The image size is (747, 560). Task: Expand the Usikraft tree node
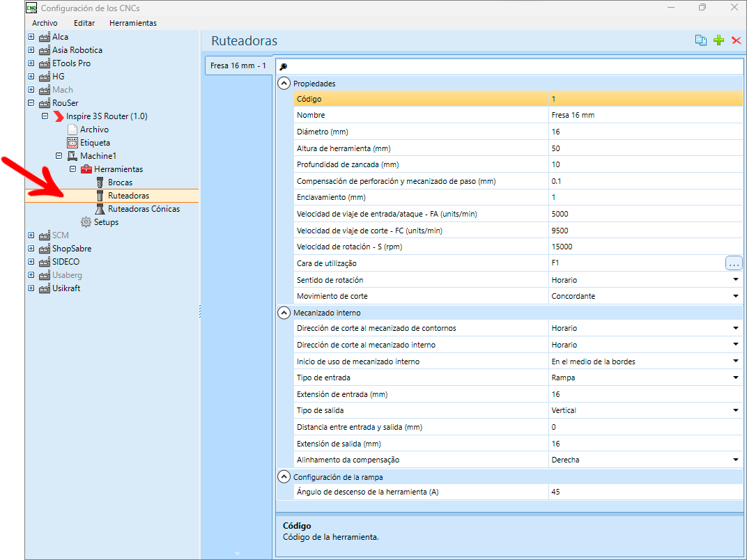tap(31, 288)
